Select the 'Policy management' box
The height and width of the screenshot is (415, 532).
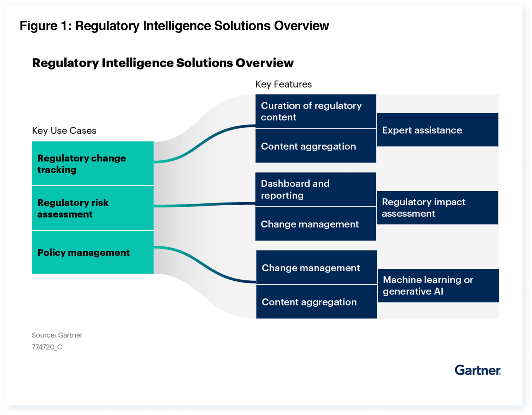pos(93,252)
